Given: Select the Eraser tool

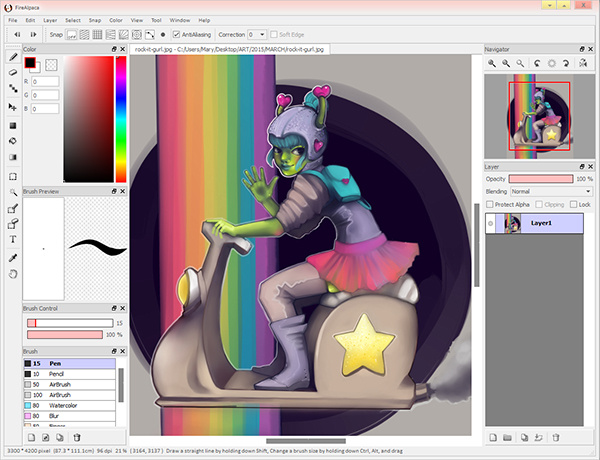Looking at the screenshot, I should coord(13,72).
